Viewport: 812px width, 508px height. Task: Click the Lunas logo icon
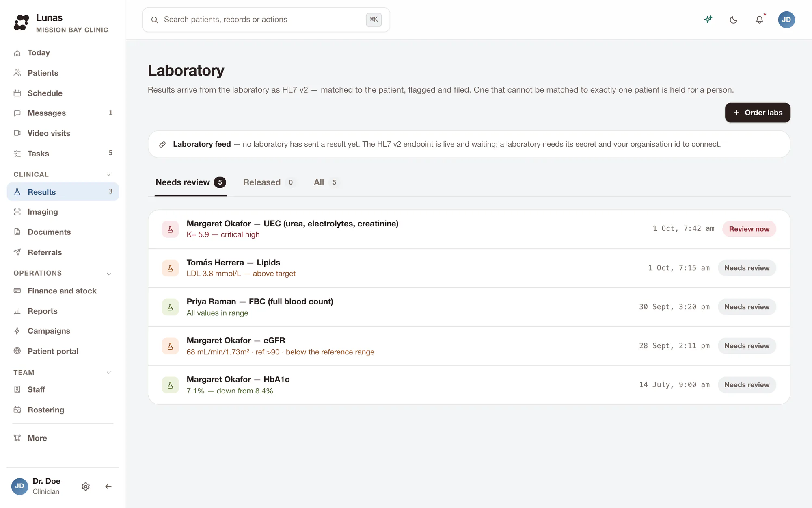[21, 23]
